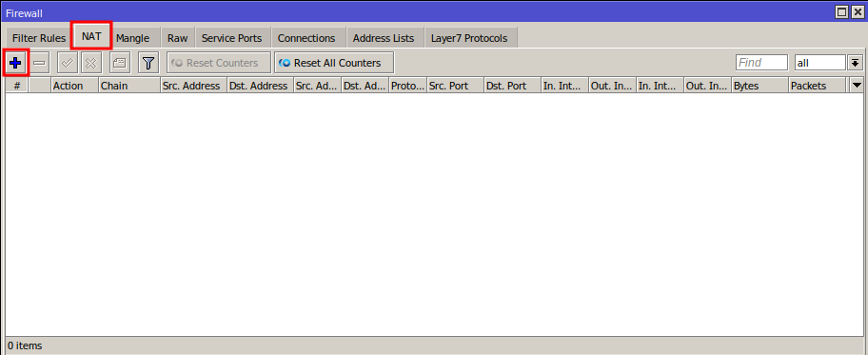Open the Address Lists tab
The width and height of the screenshot is (868, 355).
pyautogui.click(x=384, y=38)
